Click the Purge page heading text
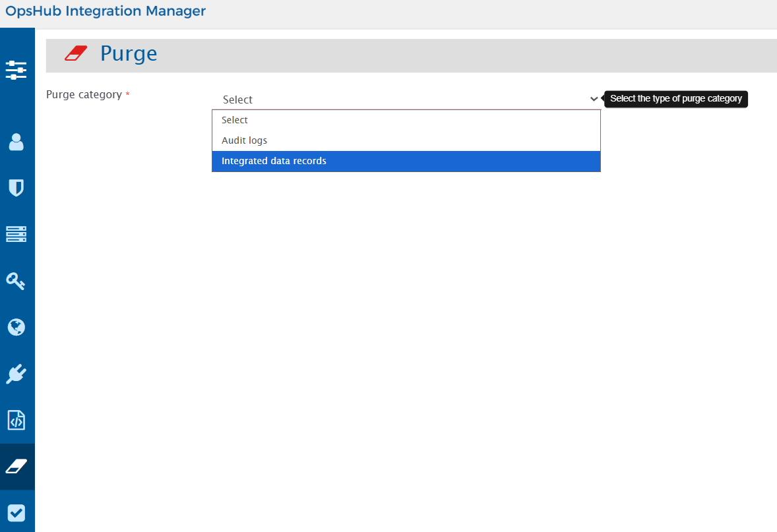 tap(129, 53)
